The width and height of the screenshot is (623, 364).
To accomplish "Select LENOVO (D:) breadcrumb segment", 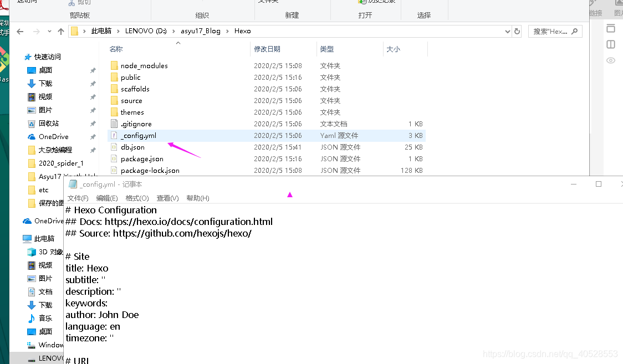I will (x=146, y=31).
